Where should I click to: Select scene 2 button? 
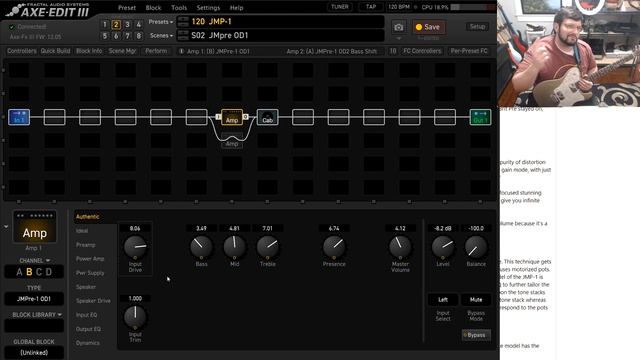(116, 24)
